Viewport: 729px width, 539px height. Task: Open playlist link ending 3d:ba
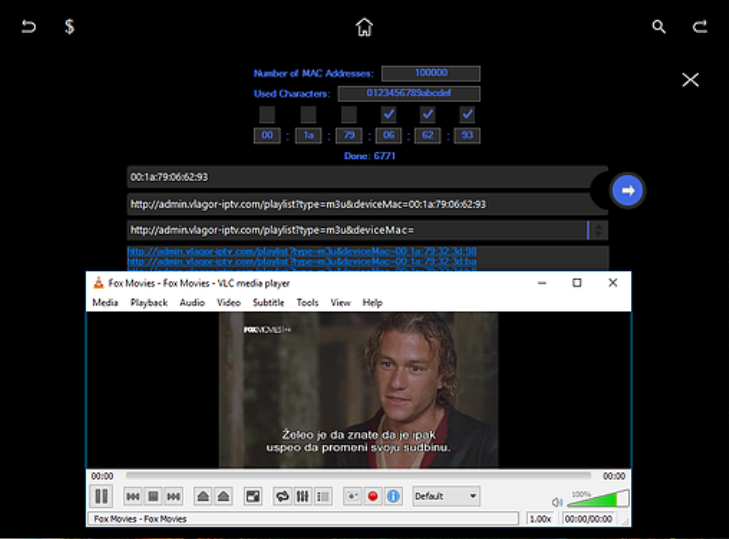(302, 262)
